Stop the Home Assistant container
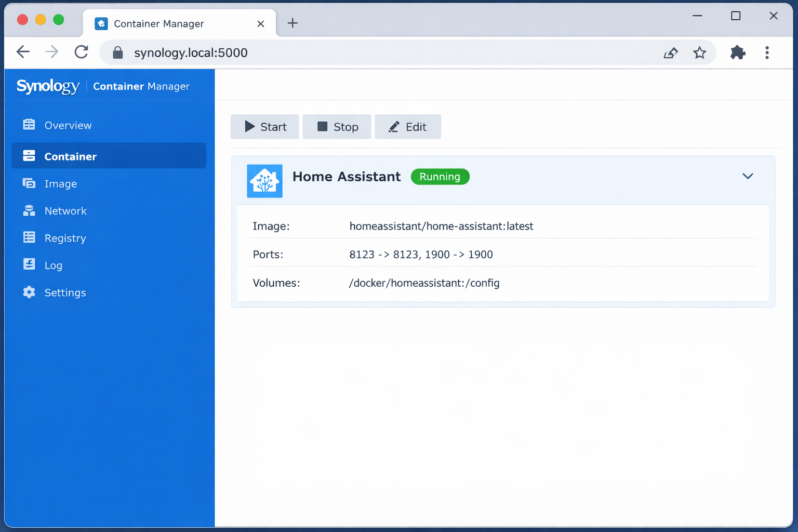The width and height of the screenshot is (798, 532). pyautogui.click(x=337, y=126)
